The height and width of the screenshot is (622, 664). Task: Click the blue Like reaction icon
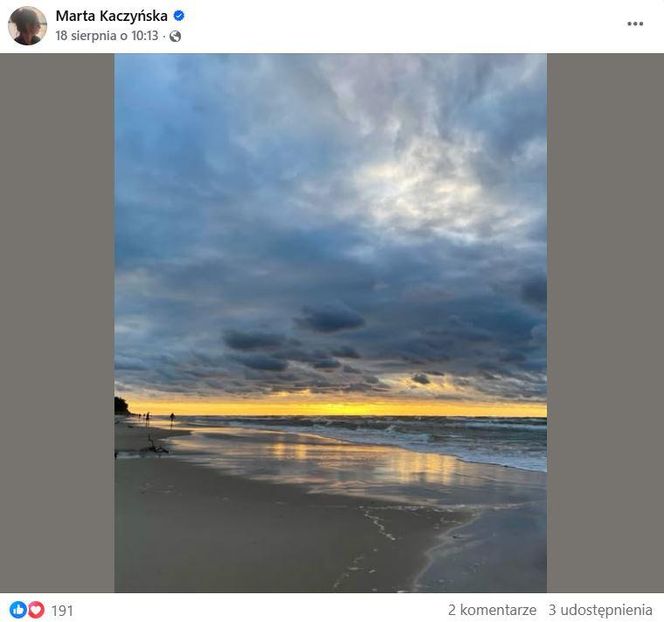18,609
